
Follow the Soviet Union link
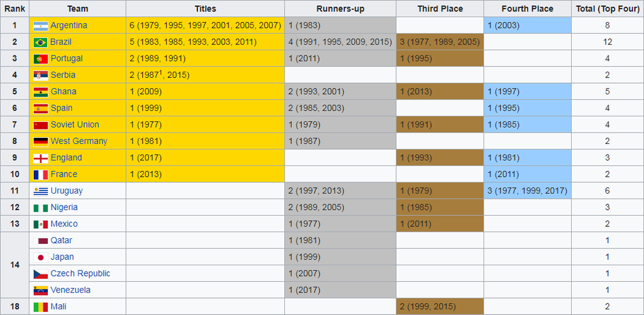coord(75,124)
